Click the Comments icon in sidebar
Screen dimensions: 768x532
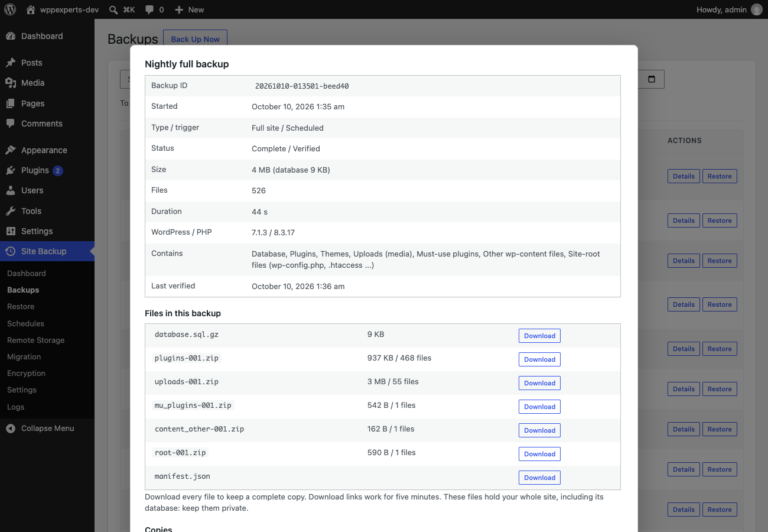pos(10,123)
